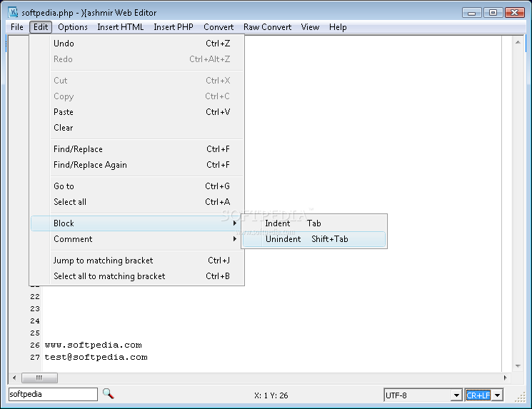Choose Paste from the Edit menu
532x409 pixels.
coord(137,112)
